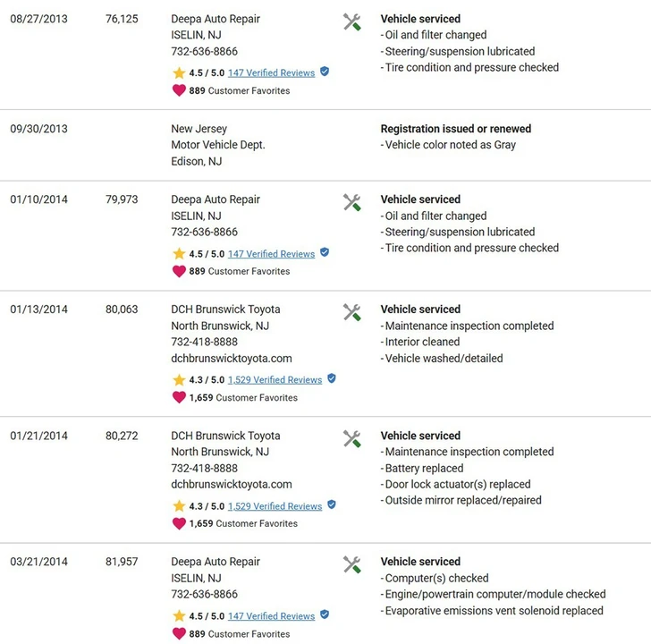Open 147 Verified Reviews link for 08/27/2013 service

point(271,73)
